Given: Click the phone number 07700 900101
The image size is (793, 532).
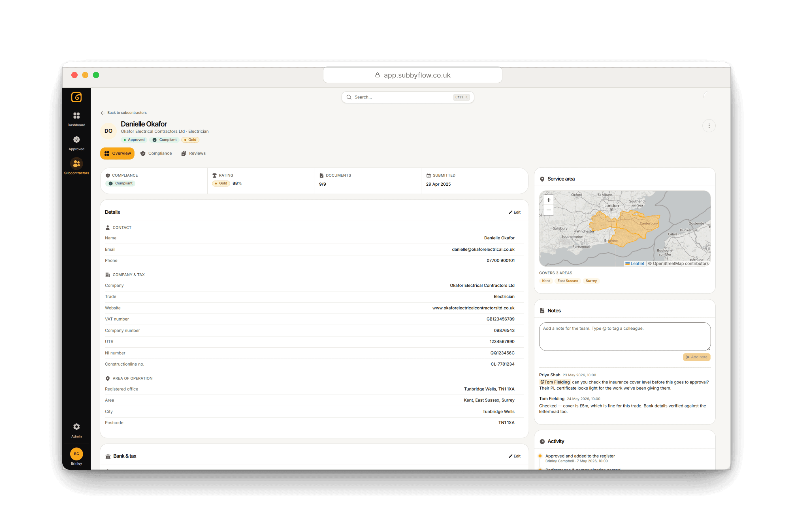Looking at the screenshot, I should point(500,261).
